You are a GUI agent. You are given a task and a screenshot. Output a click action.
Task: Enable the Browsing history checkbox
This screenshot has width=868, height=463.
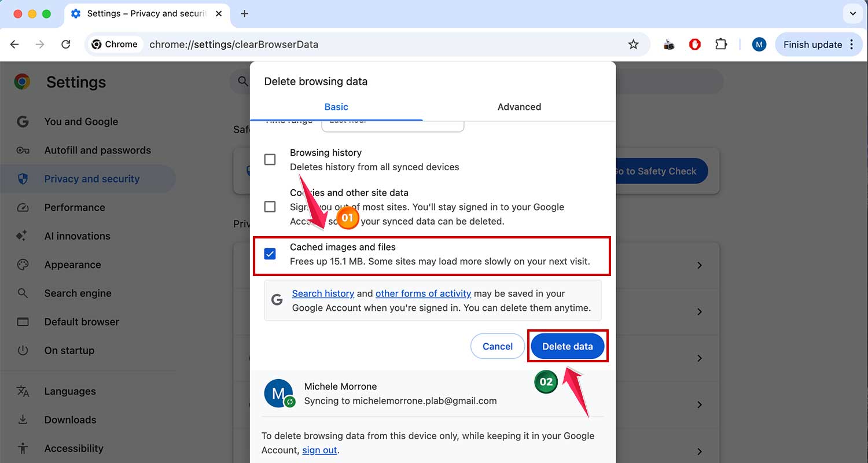[x=270, y=159]
